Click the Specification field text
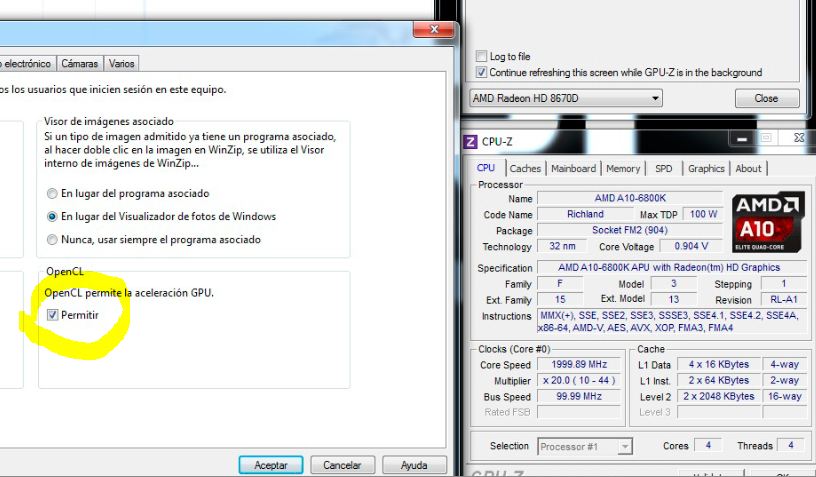 point(671,268)
